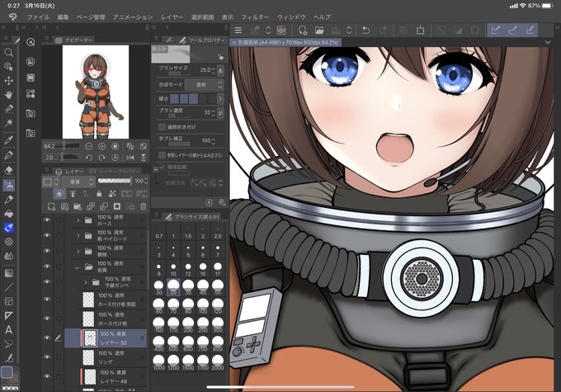Click the Redo arrow in command bar
The width and height of the screenshot is (561, 392).
(x=383, y=31)
